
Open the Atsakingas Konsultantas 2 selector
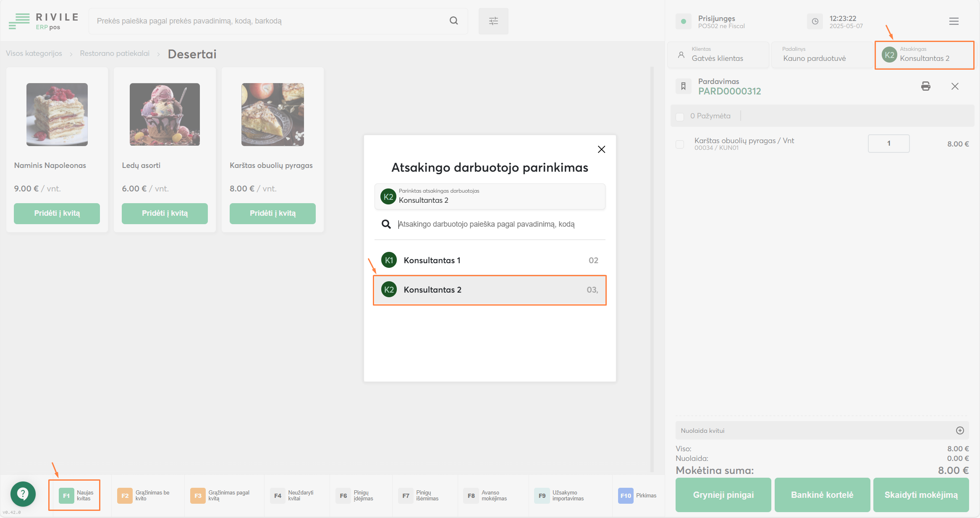(924, 55)
